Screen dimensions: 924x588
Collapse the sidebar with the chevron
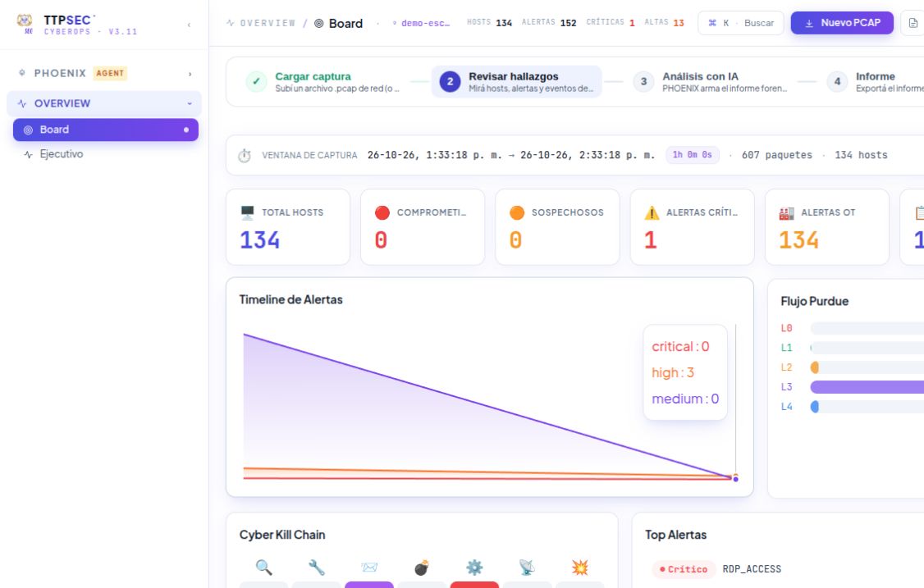pos(189,25)
